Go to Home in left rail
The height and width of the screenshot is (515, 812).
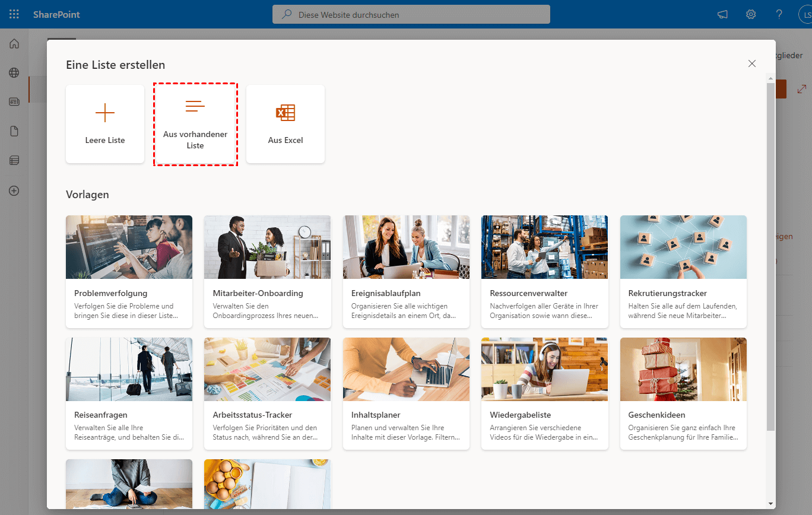[14, 43]
